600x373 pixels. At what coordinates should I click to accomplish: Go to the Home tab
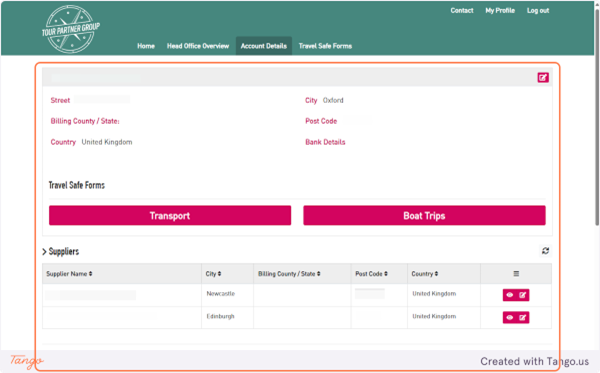(146, 46)
